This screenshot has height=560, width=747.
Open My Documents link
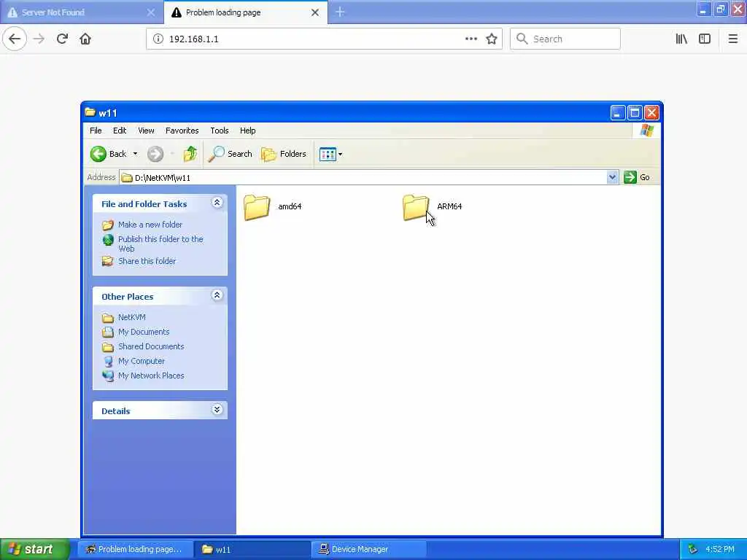tap(144, 332)
